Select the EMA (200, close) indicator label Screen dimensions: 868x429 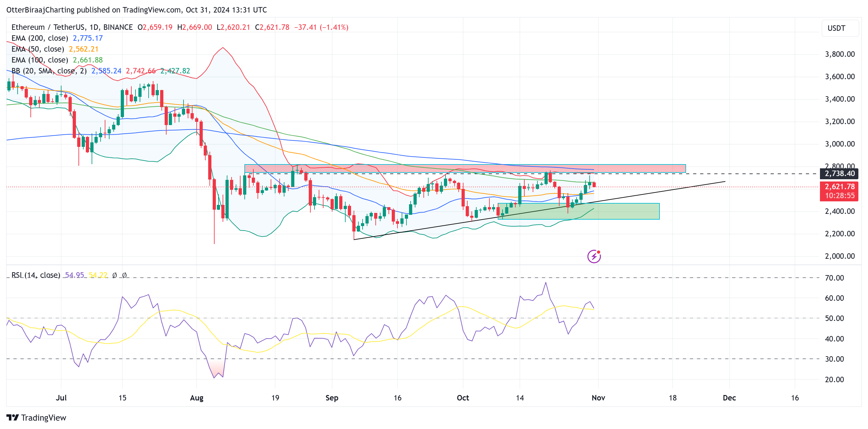(x=40, y=38)
